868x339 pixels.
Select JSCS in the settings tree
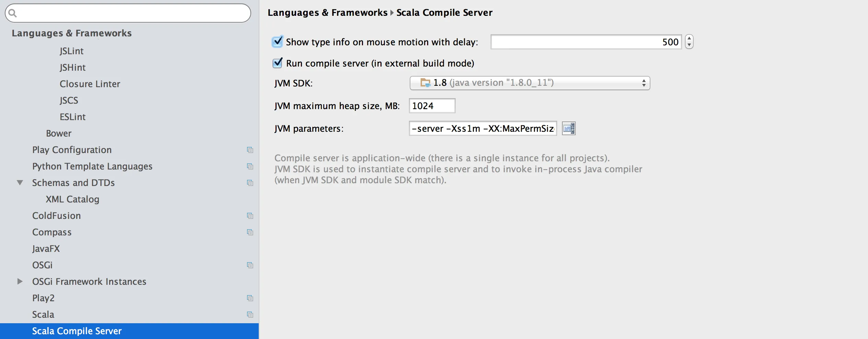69,101
